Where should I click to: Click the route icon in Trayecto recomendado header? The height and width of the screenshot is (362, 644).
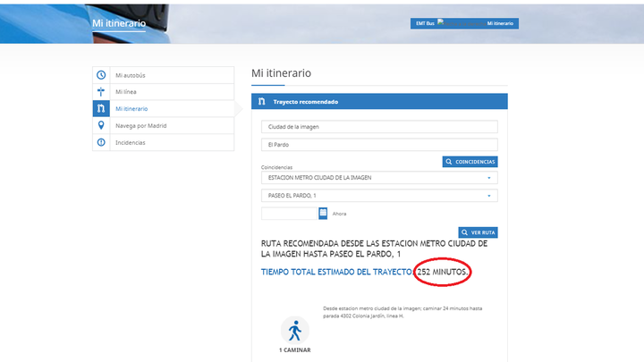click(261, 102)
